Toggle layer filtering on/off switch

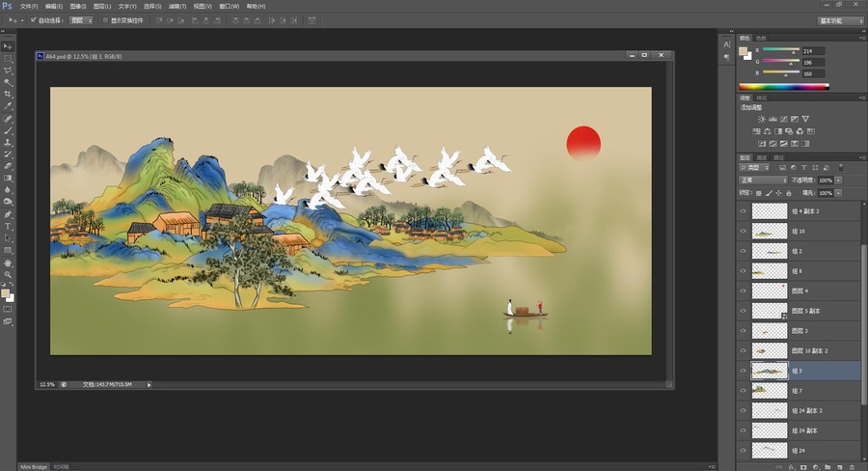[840, 167]
